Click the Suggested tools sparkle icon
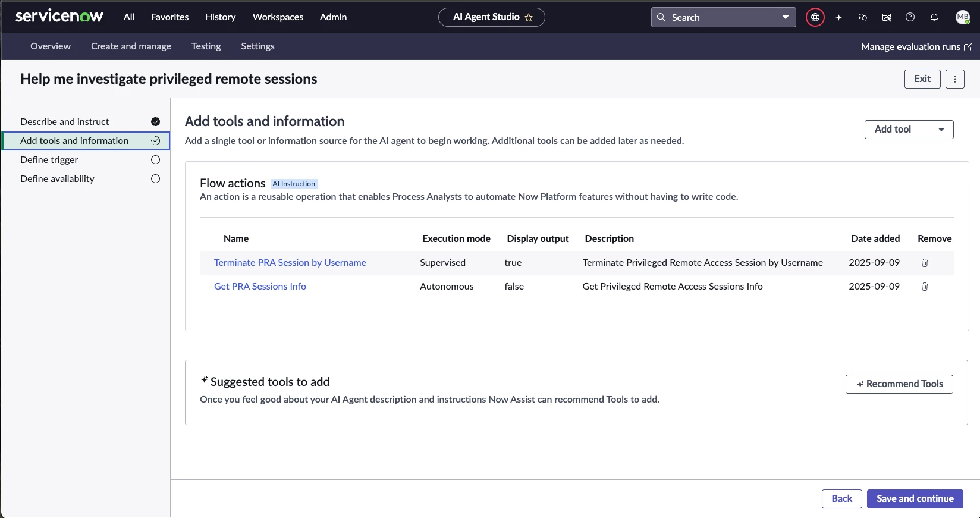The height and width of the screenshot is (518, 980). coord(204,379)
